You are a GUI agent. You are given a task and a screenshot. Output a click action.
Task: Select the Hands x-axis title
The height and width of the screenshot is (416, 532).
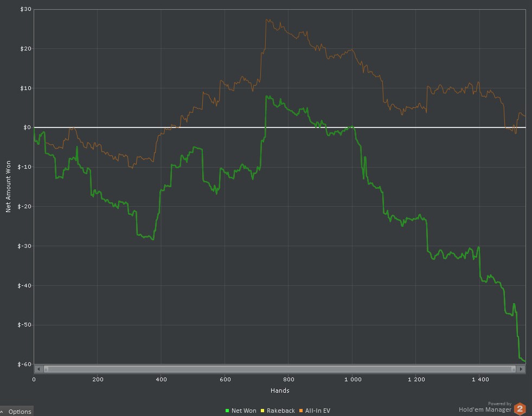[x=279, y=391]
